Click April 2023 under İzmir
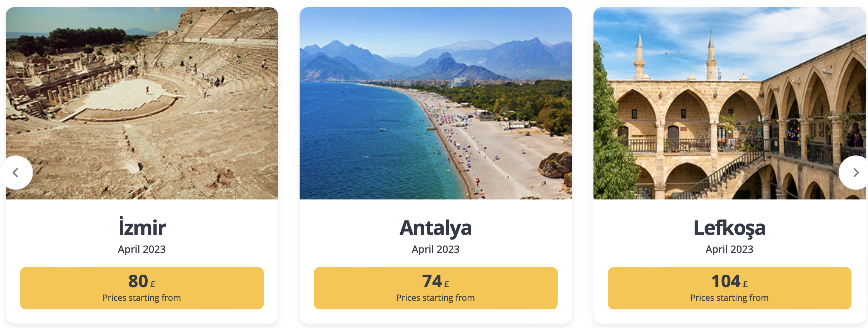This screenshot has width=868, height=328. 142,249
